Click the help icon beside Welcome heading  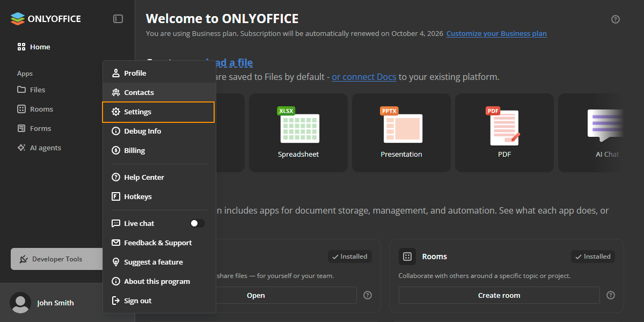[616, 19]
